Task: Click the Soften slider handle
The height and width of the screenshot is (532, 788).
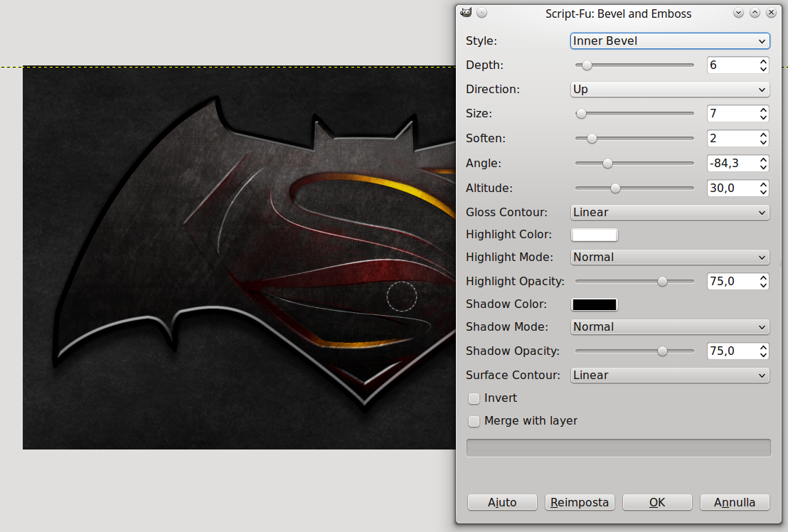Action: tap(592, 138)
